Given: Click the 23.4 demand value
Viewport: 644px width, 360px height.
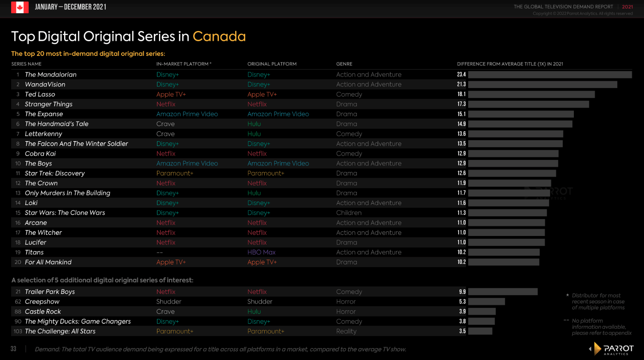Looking at the screenshot, I should 461,75.
